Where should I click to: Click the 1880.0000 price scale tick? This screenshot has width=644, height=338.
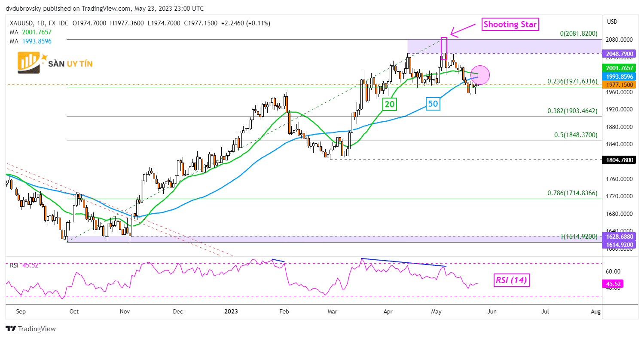coord(618,127)
